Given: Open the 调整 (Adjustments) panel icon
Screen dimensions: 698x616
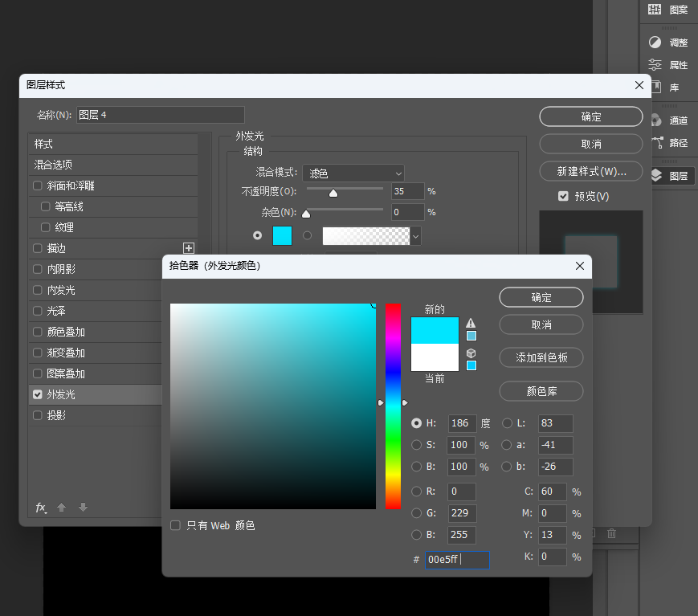Looking at the screenshot, I should (655, 43).
